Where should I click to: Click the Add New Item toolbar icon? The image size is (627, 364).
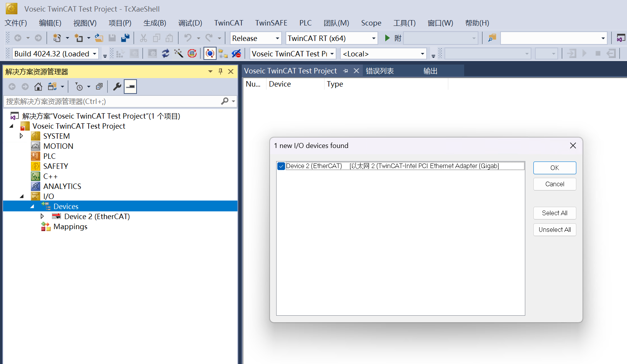79,38
